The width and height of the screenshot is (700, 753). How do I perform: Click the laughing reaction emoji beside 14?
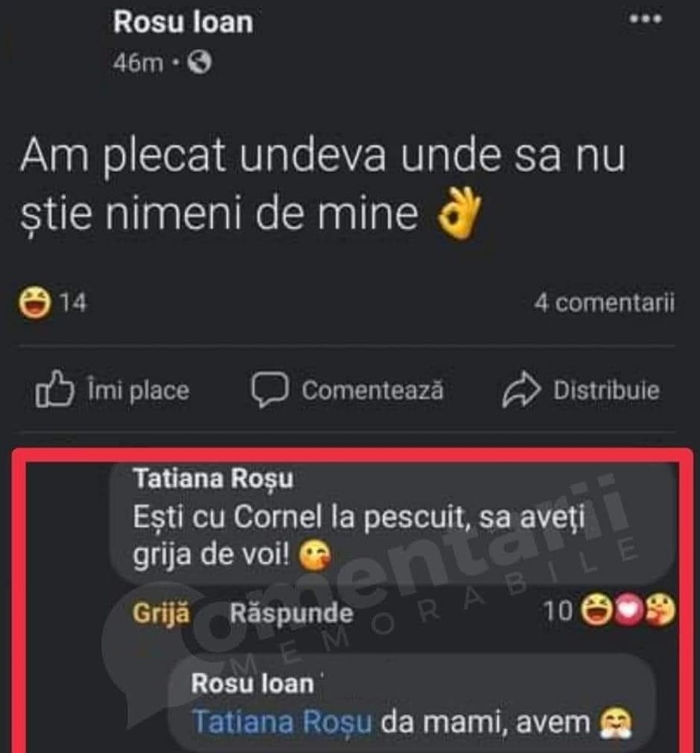coord(35,303)
